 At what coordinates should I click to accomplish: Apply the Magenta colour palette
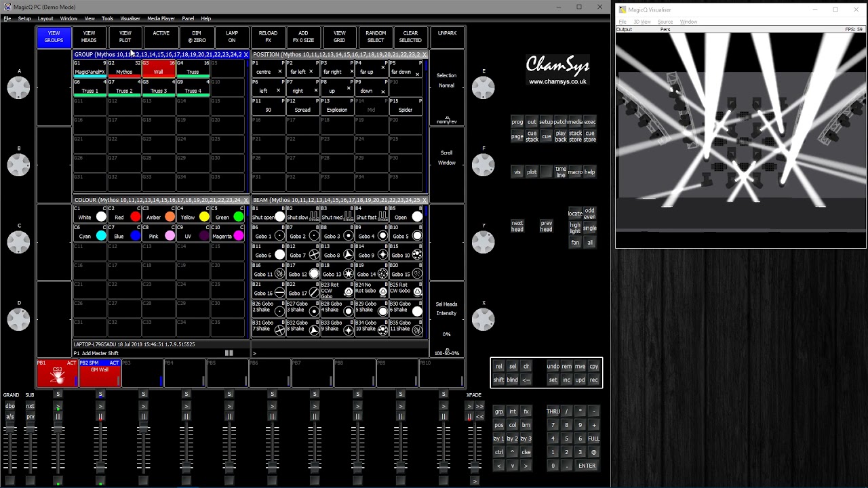228,232
